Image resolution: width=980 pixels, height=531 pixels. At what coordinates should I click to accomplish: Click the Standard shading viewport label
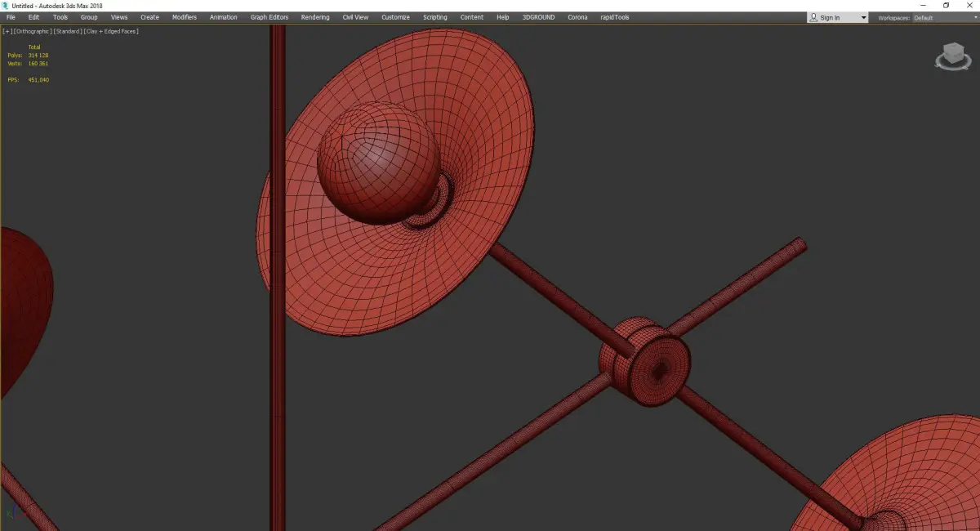(68, 31)
